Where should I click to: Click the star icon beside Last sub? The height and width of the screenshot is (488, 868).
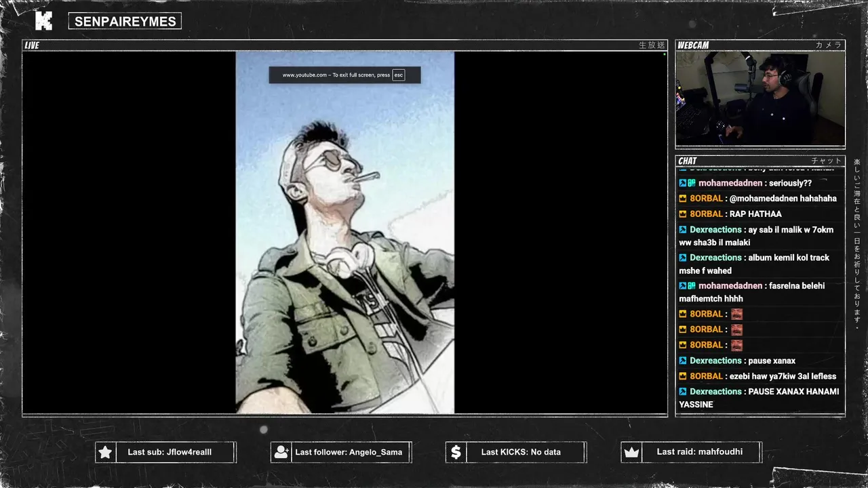click(x=105, y=452)
